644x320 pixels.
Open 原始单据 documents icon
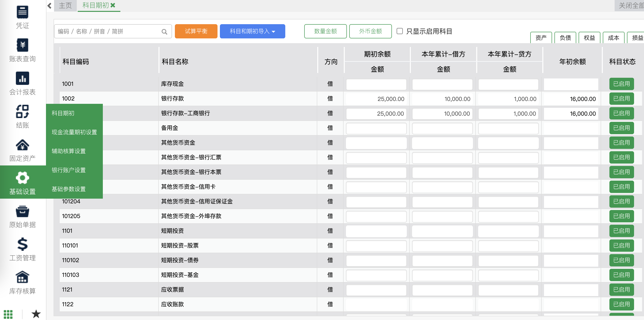tap(22, 211)
